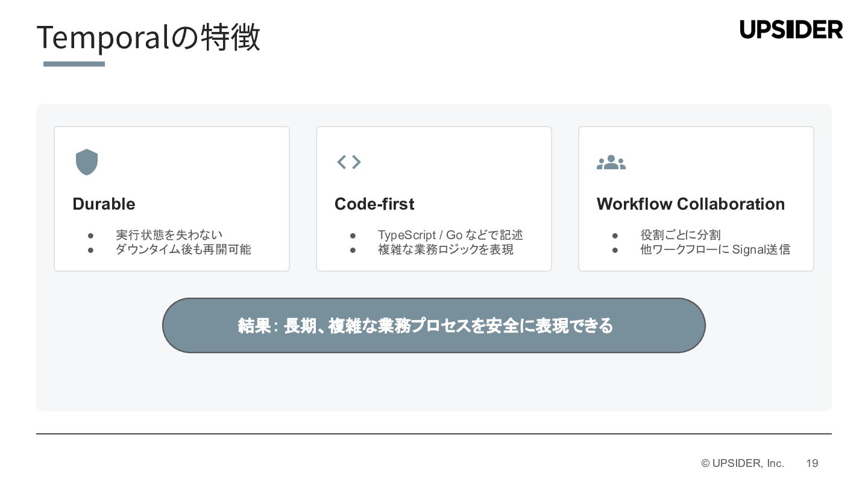This screenshot has width=868, height=488.
Task: Click the rounded banner starting with "結果"
Action: 434,325
